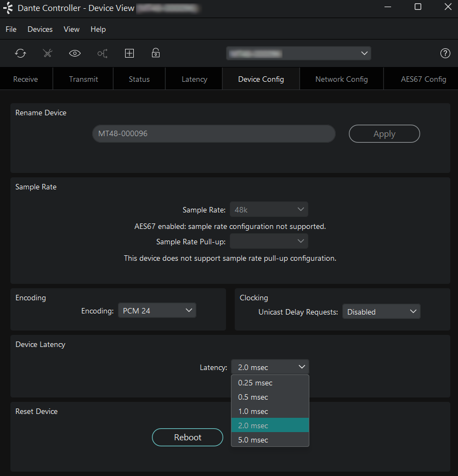
Task: Choose 1.0 msec latency option
Action: (x=270, y=411)
